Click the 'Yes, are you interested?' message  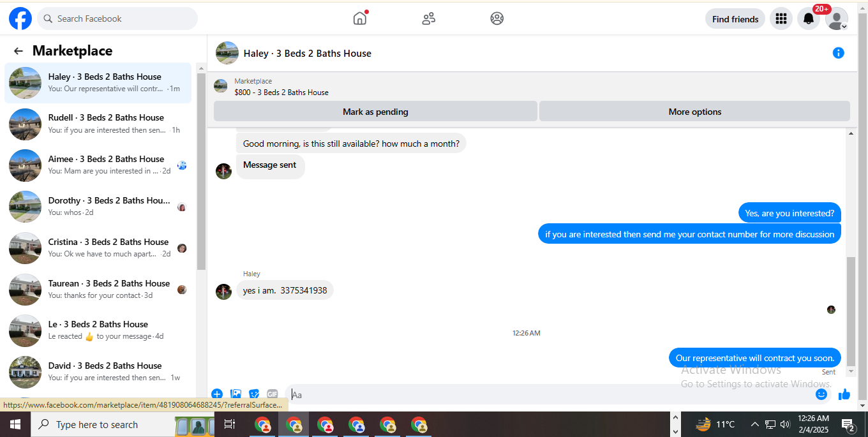[x=789, y=213]
